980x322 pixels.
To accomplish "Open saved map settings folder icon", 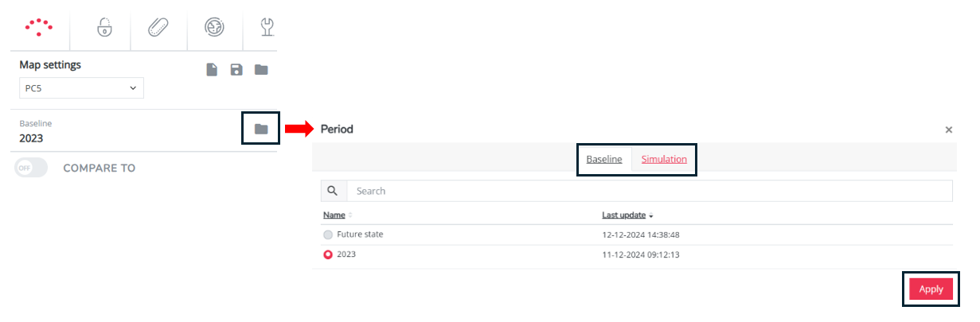I will pos(261,70).
